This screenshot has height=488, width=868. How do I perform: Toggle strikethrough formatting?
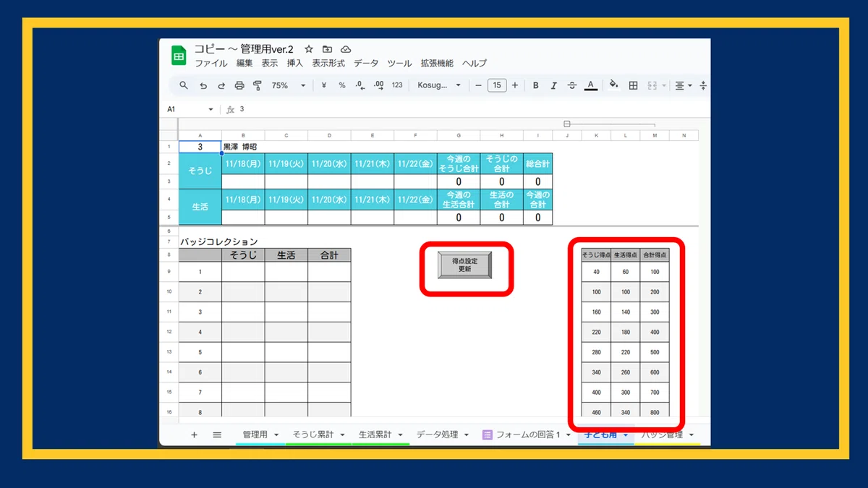[572, 85]
